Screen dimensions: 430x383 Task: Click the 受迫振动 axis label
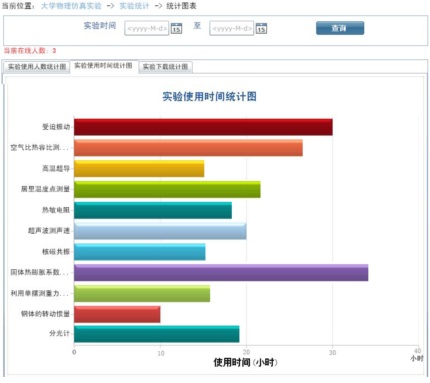click(56, 127)
